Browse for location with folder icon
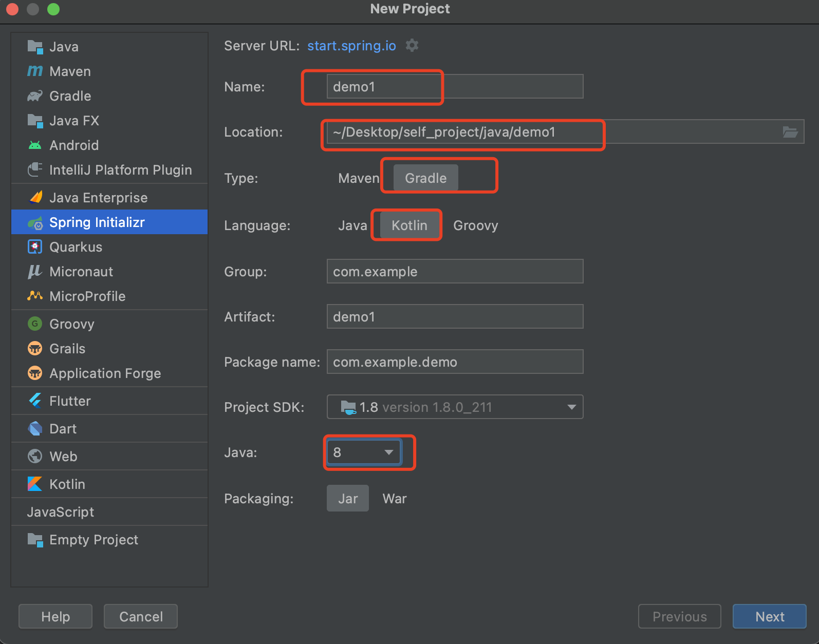Screen dimensions: 819x644 pyautogui.click(x=790, y=132)
